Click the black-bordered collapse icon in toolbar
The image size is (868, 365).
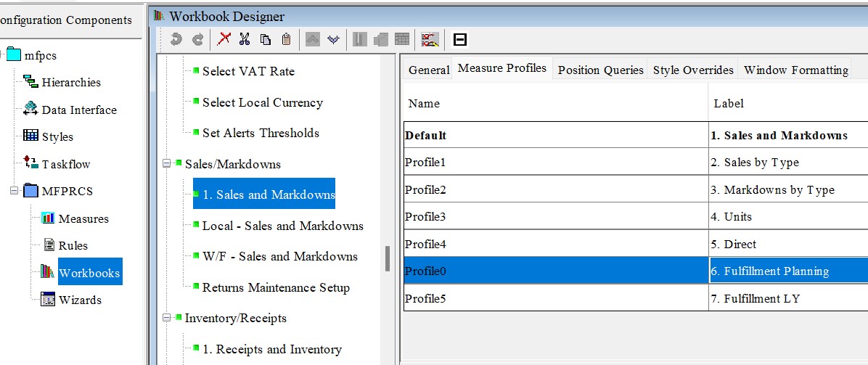pyautogui.click(x=460, y=39)
